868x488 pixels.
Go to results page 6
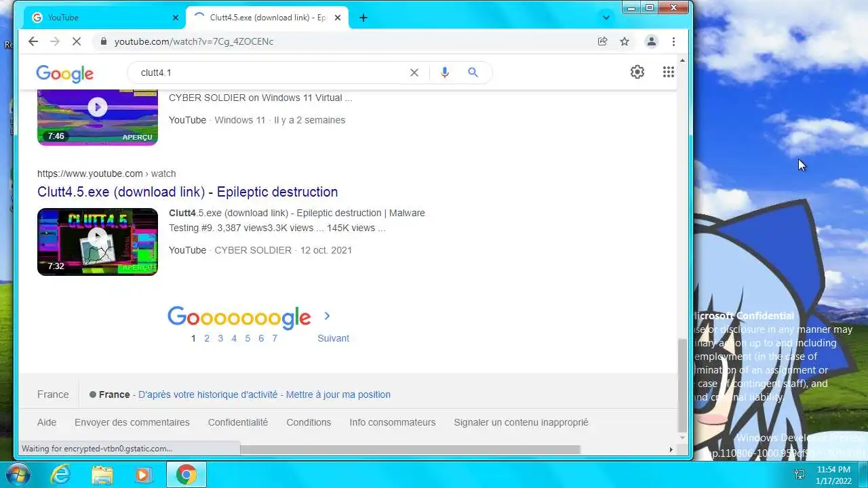pos(261,338)
